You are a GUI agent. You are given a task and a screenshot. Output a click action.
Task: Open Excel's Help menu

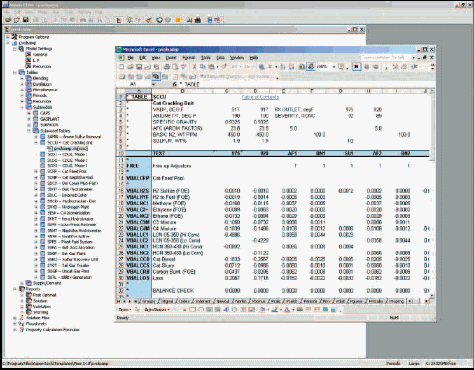[x=254, y=58]
